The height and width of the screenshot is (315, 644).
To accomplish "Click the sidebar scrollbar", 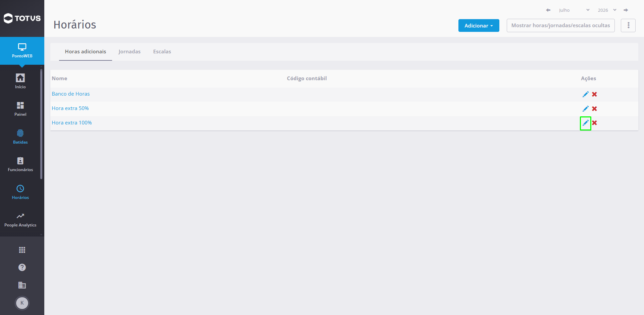I will click(x=41, y=124).
